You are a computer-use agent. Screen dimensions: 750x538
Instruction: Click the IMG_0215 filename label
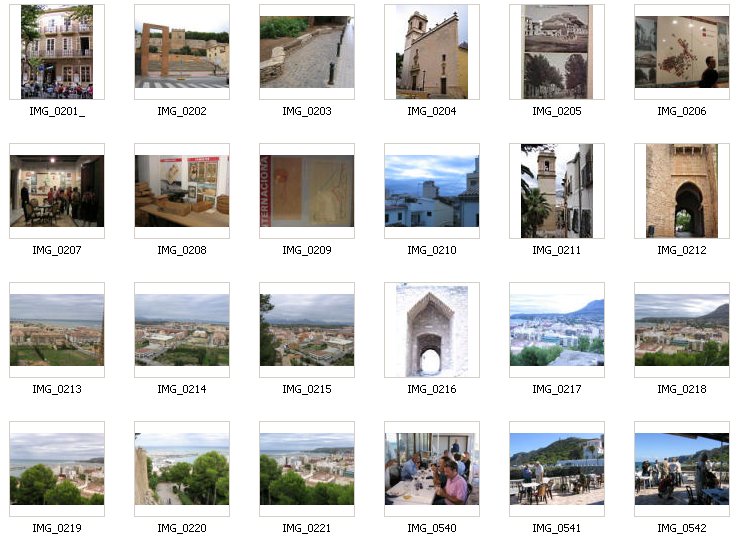click(x=307, y=389)
